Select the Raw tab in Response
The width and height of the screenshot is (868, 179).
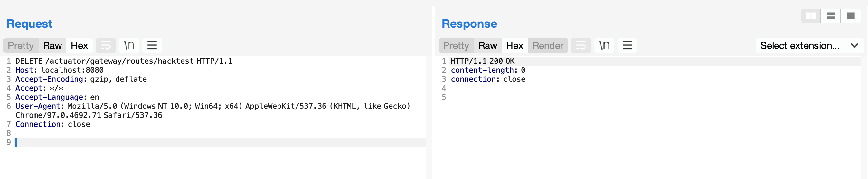[x=487, y=45]
